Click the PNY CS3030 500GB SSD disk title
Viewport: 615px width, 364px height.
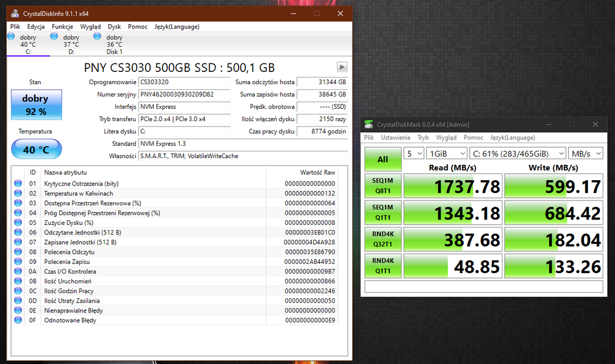coord(179,68)
